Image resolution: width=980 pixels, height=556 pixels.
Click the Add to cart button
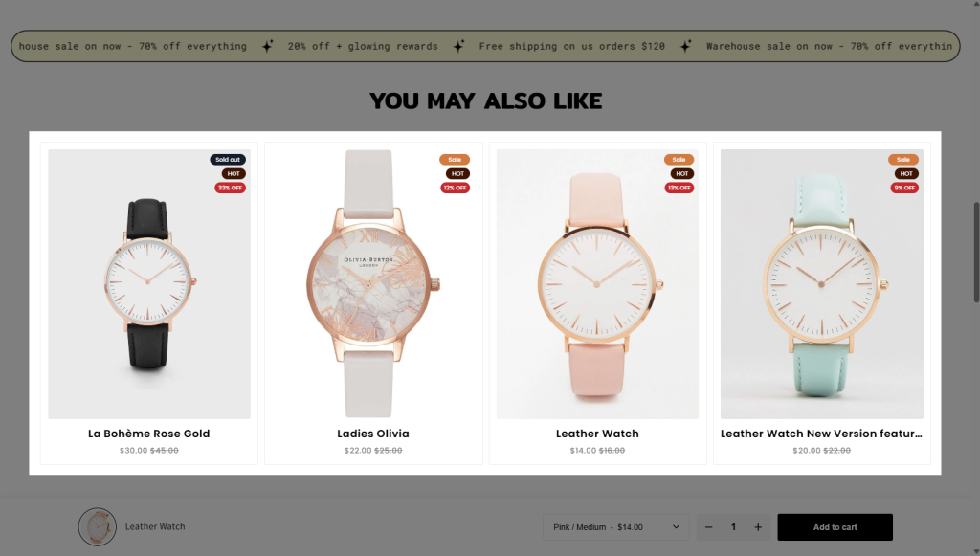tap(835, 527)
